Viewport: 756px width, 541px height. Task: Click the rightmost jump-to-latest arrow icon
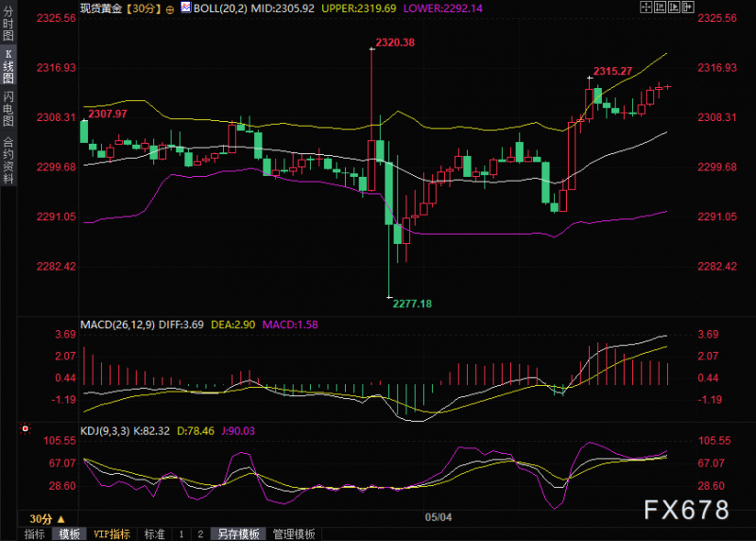coord(688,7)
